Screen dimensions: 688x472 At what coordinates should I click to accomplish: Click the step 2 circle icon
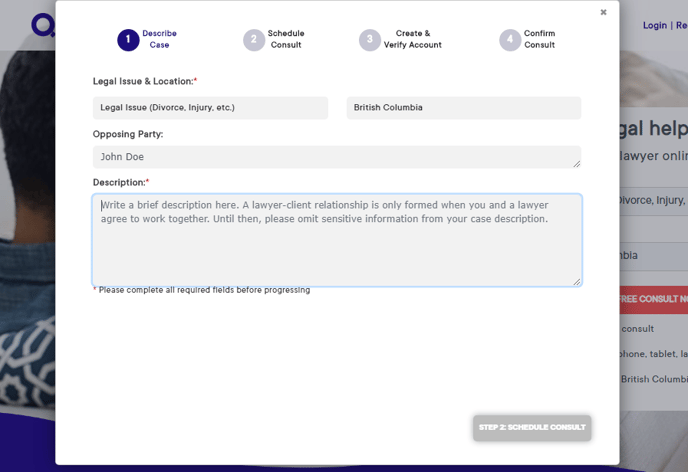click(x=254, y=40)
